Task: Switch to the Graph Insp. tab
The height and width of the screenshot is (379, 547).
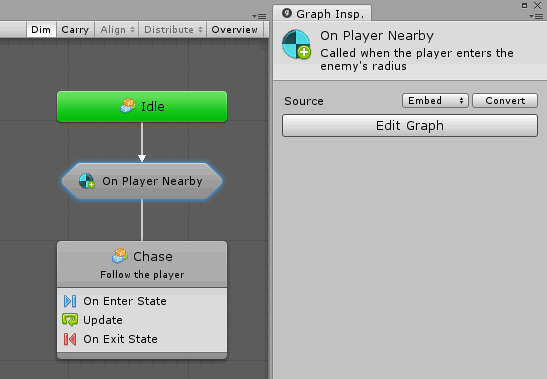Action: tap(322, 14)
